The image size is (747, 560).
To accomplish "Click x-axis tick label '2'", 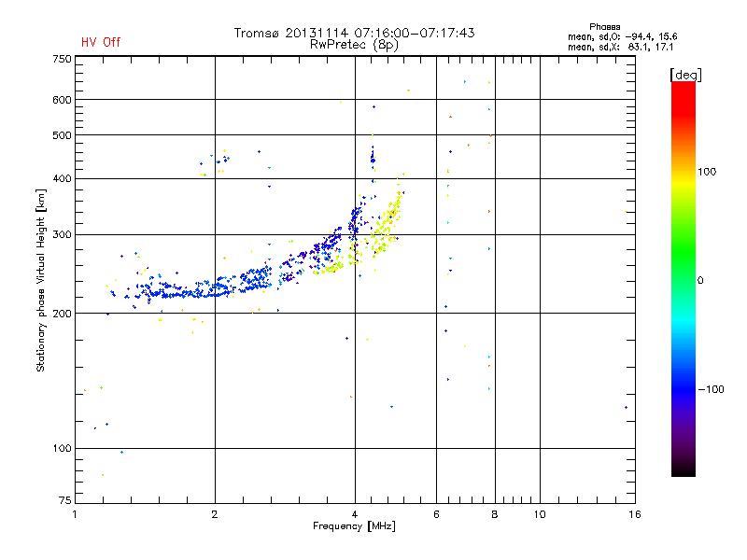I will (215, 514).
